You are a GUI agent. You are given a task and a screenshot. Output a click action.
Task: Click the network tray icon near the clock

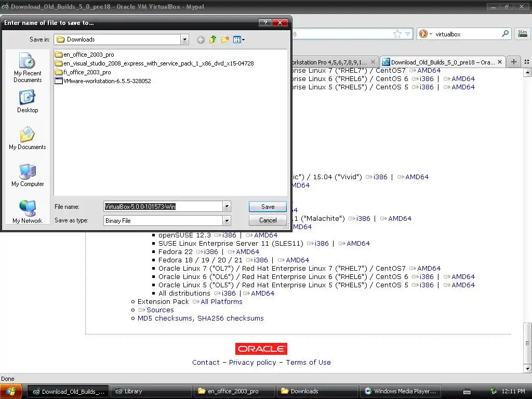pyautogui.click(x=494, y=391)
